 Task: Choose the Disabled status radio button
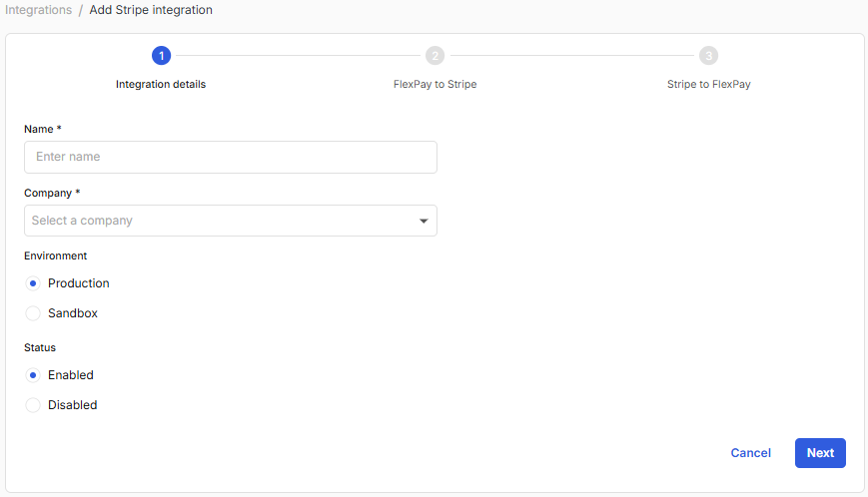coord(33,405)
